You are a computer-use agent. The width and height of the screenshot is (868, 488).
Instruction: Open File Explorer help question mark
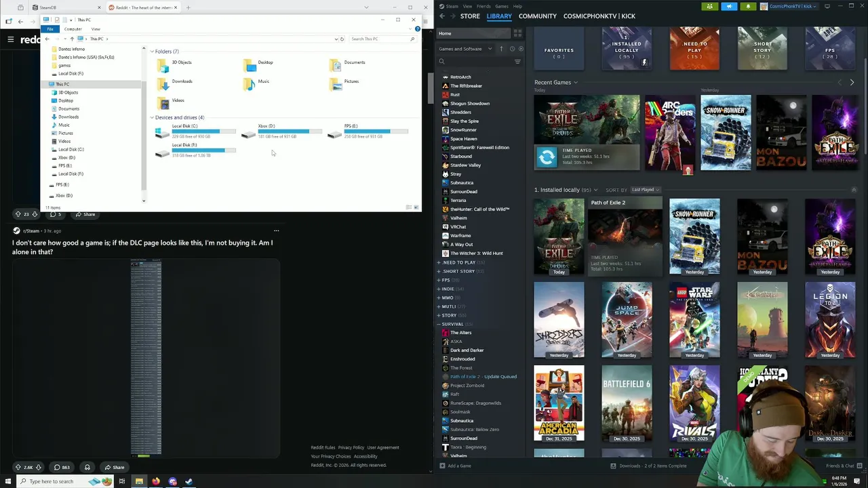click(x=417, y=29)
